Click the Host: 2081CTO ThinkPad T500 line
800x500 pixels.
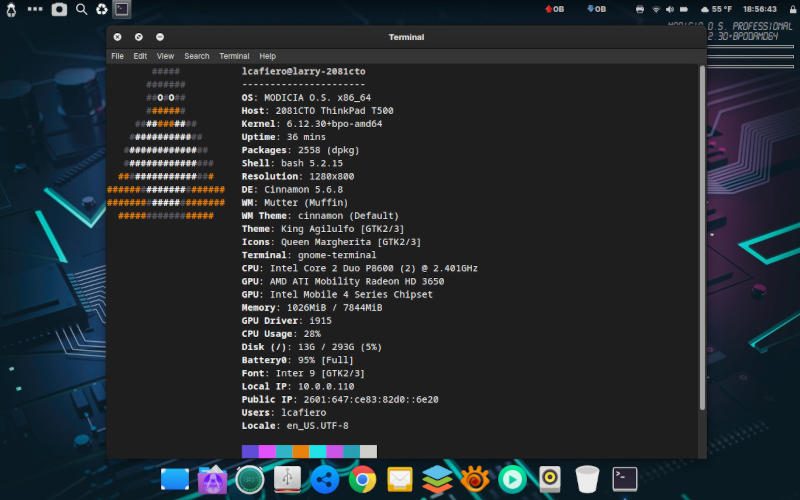(x=317, y=111)
